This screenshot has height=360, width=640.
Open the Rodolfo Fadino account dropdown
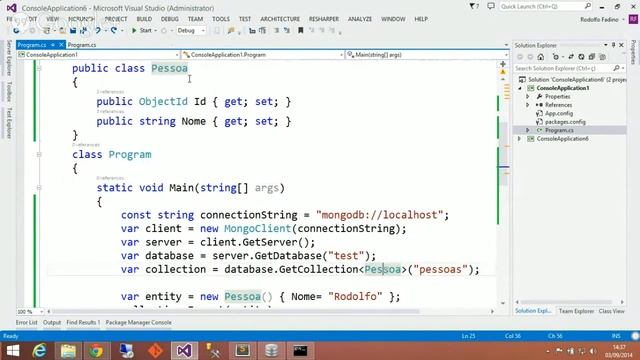pyautogui.click(x=602, y=19)
